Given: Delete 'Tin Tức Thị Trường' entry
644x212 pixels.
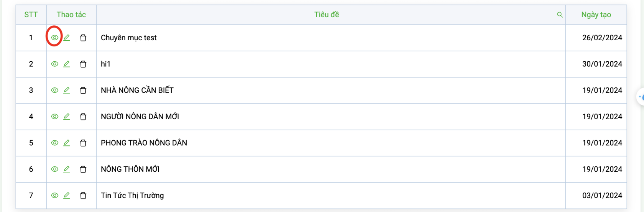Looking at the screenshot, I should [83, 196].
